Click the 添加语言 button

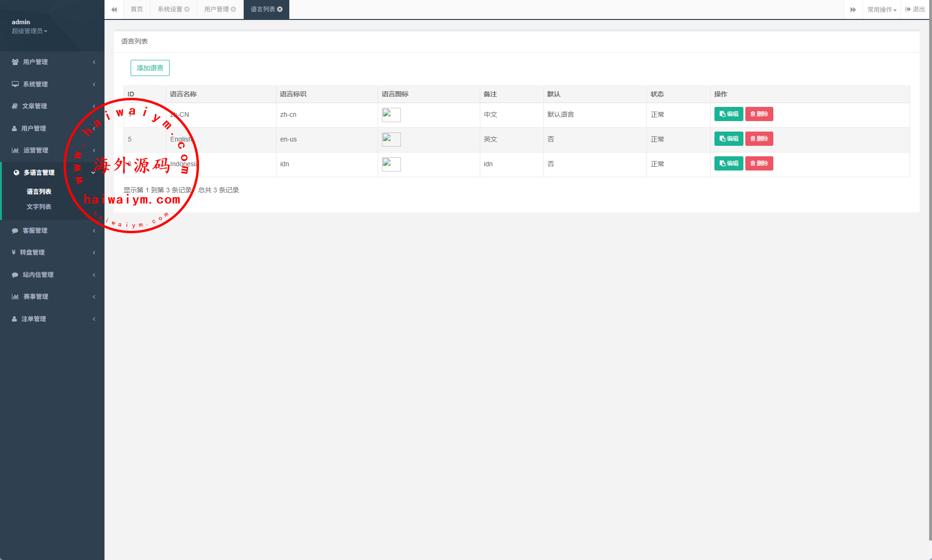pos(150,68)
